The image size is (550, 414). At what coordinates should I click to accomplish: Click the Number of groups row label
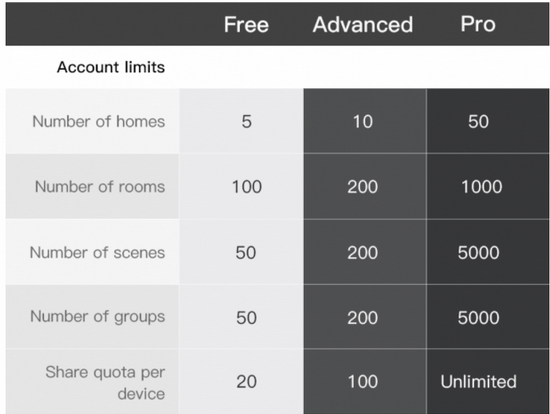tap(98, 316)
